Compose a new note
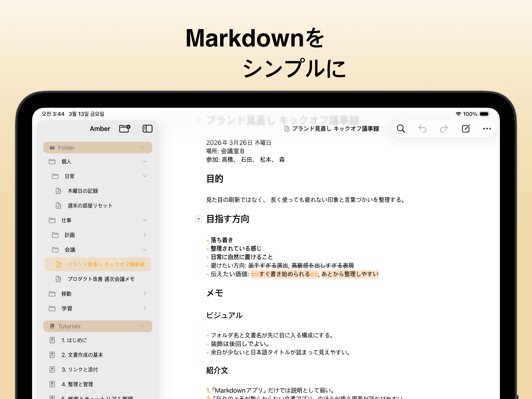 pyautogui.click(x=466, y=128)
